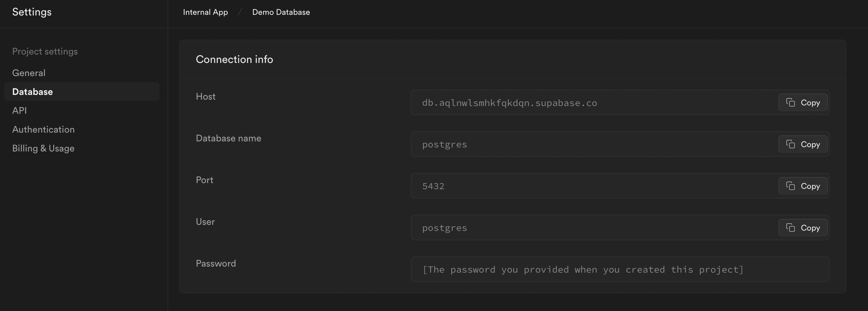Click the copy icon for Port
Image resolution: width=868 pixels, height=311 pixels.
pos(791,186)
